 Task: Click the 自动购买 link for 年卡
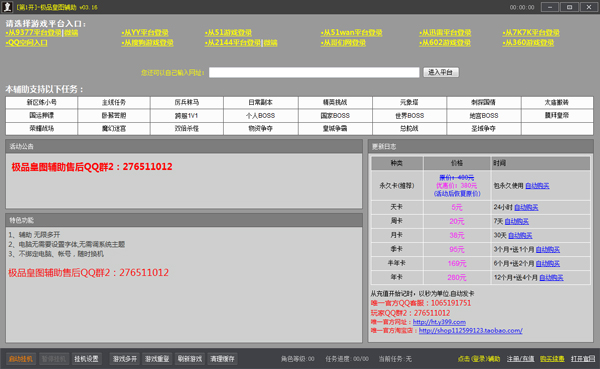551,278
